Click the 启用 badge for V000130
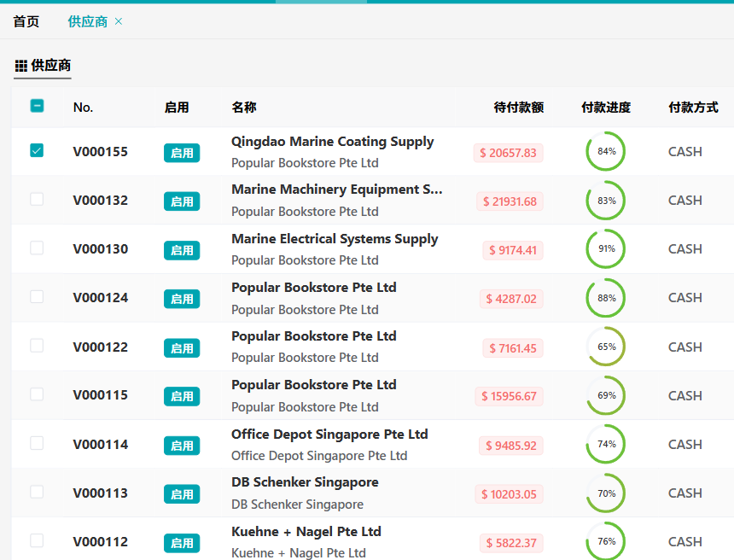The image size is (734, 560). tap(182, 250)
